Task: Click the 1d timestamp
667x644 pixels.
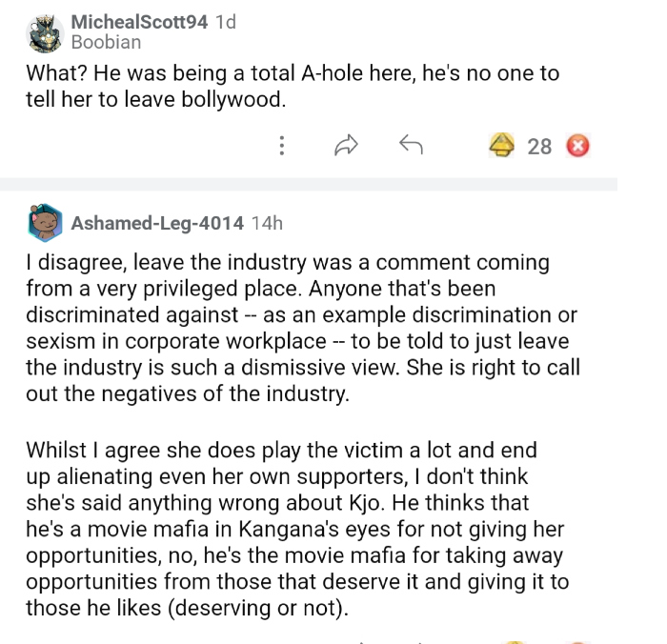Action: point(226,22)
